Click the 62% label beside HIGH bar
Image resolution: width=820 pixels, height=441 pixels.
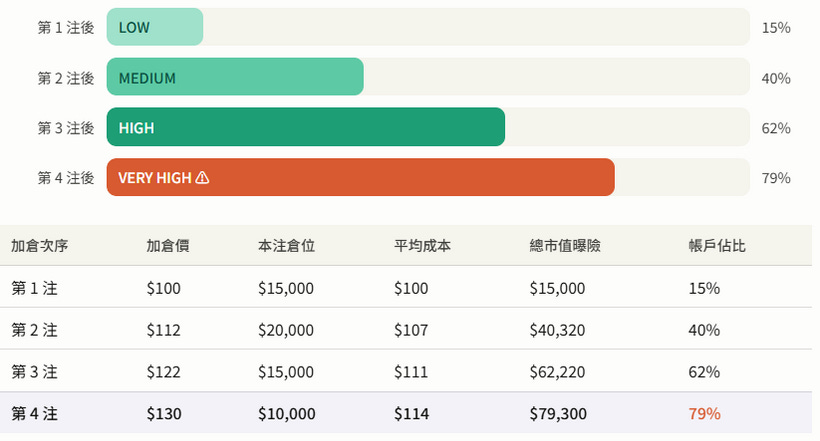click(776, 128)
